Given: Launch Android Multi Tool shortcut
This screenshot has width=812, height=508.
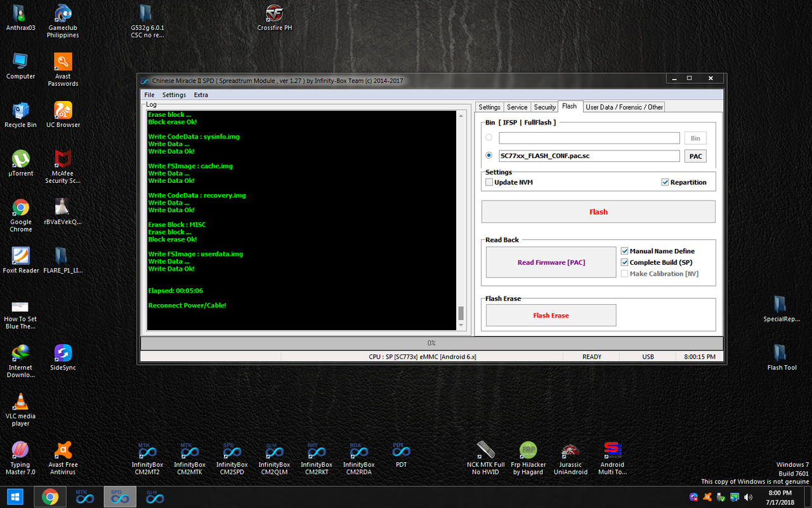Looking at the screenshot, I should [612, 458].
